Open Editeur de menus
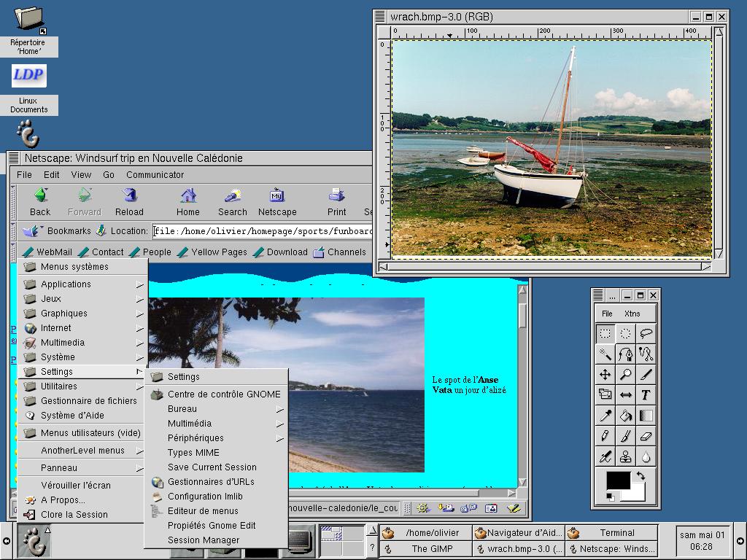This screenshot has height=560, width=747. click(217, 511)
